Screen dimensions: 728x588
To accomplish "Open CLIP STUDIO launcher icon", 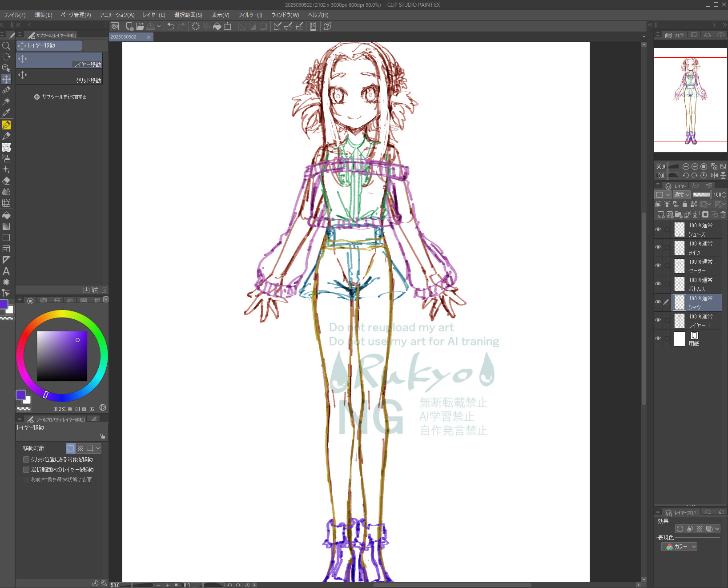I will click(x=115, y=26).
